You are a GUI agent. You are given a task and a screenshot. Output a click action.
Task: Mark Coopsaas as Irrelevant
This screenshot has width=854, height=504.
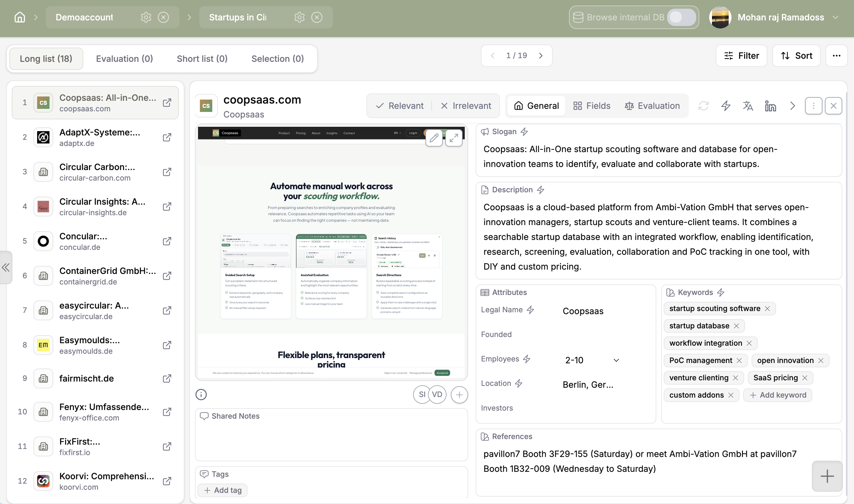(x=466, y=106)
